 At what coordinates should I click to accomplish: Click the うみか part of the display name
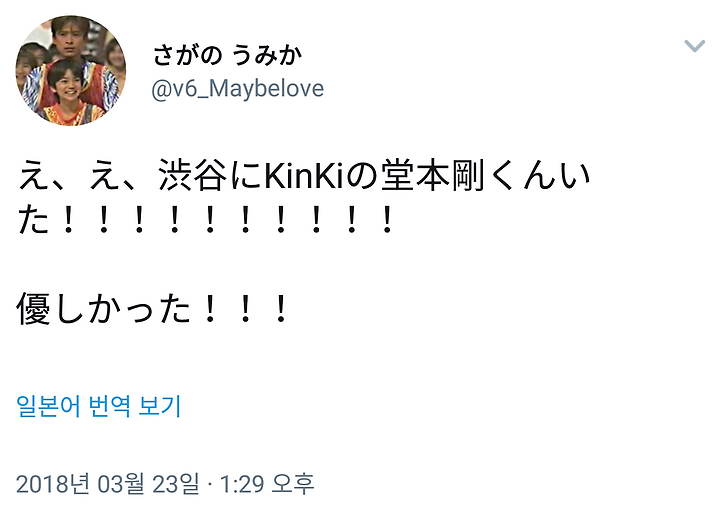click(x=267, y=55)
